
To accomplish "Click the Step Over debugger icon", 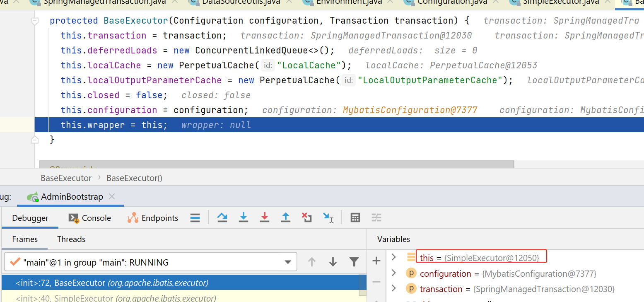I will 222,217.
